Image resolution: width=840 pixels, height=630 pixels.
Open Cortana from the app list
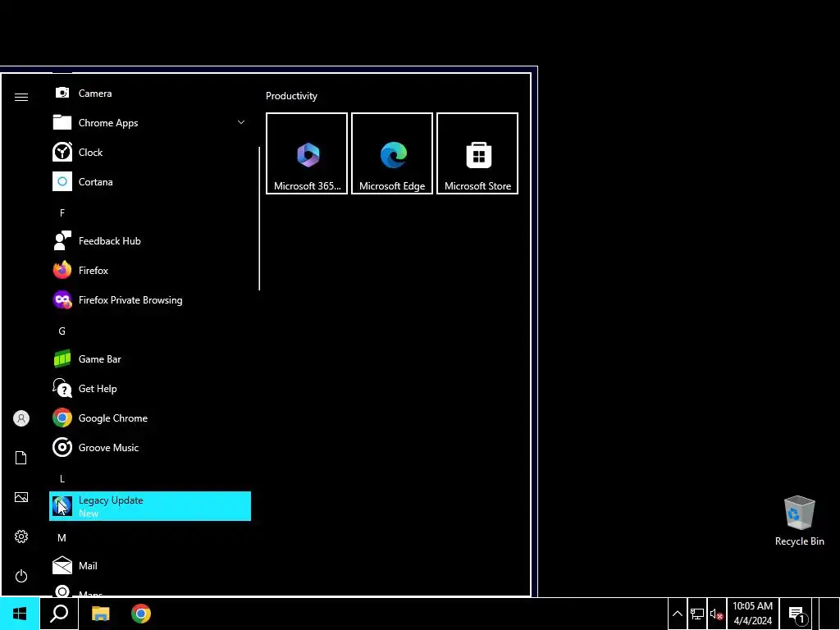[150, 181]
